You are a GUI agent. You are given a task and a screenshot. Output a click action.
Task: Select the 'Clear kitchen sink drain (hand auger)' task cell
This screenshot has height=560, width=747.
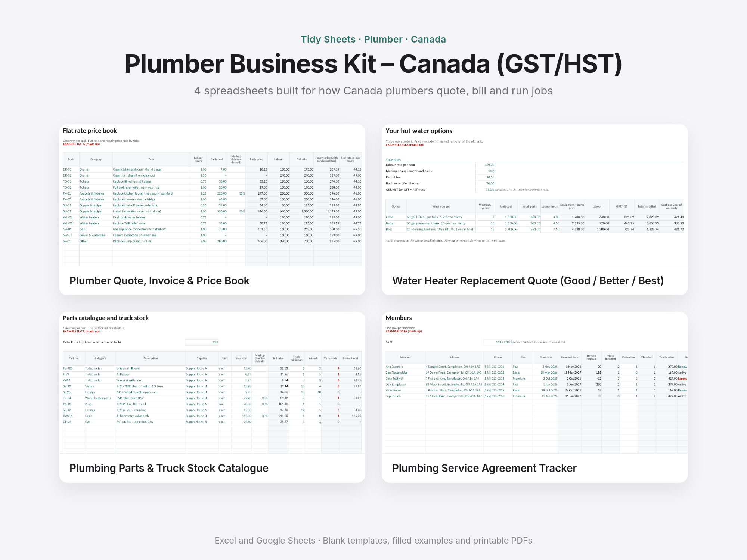pyautogui.click(x=151, y=169)
